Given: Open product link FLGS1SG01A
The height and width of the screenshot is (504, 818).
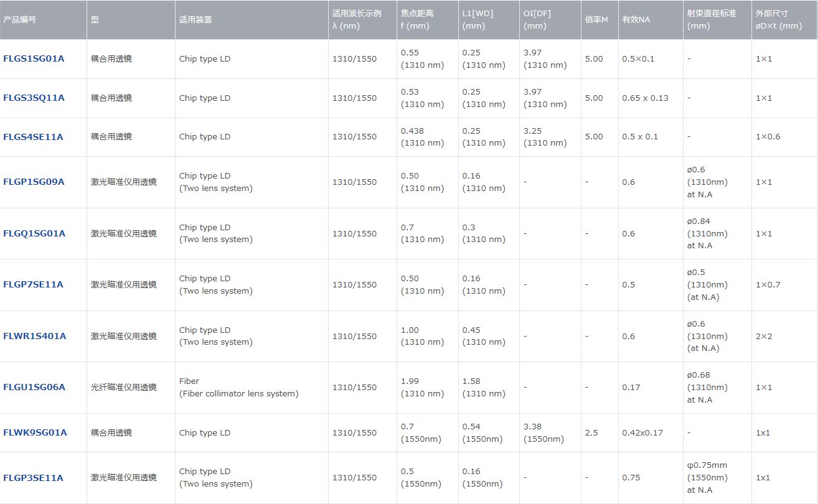Looking at the screenshot, I should [34, 59].
